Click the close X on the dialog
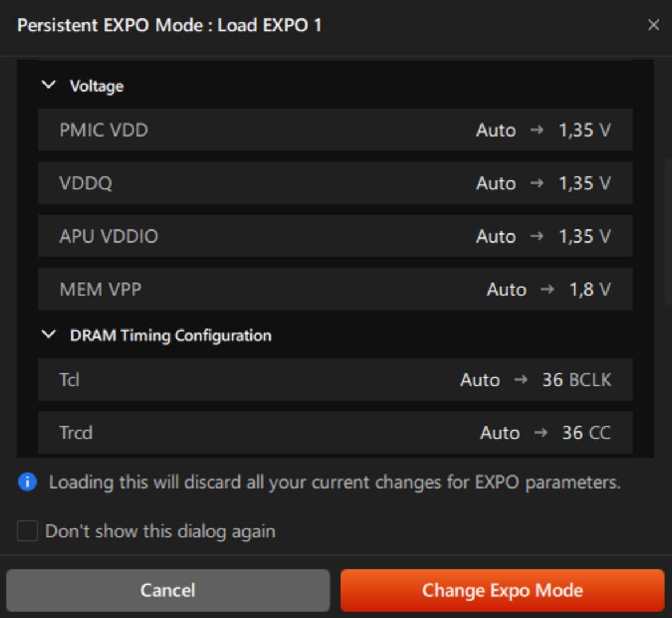 pos(653,25)
